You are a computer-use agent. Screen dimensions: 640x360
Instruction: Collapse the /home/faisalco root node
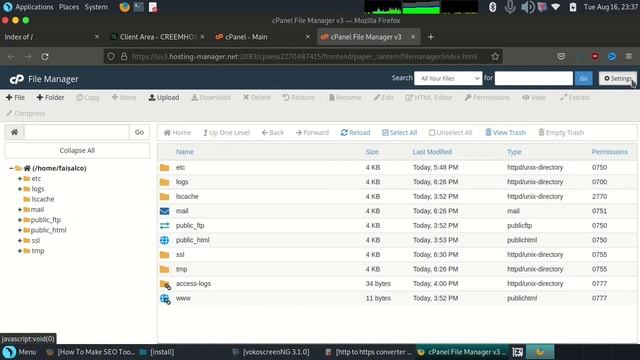coord(11,168)
